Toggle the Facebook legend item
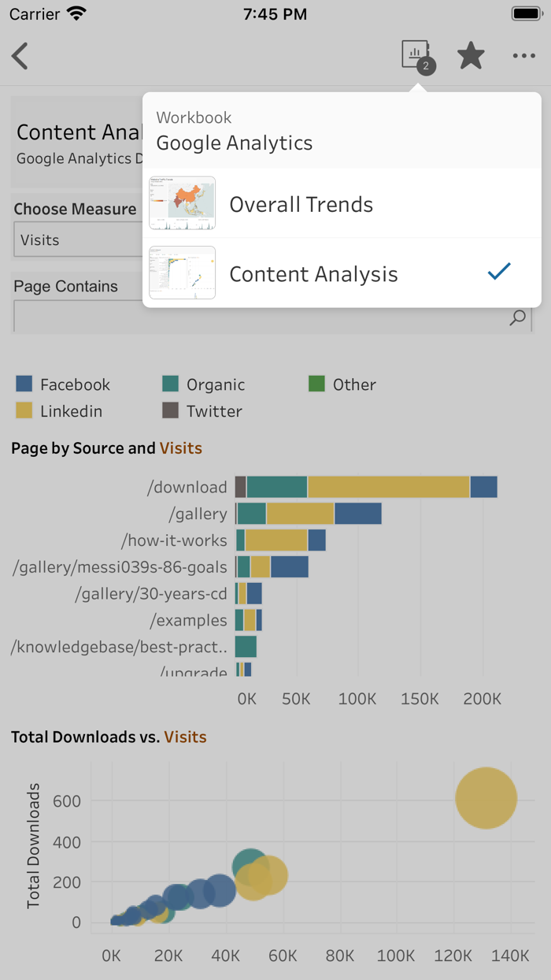The image size is (551, 980). tap(61, 384)
